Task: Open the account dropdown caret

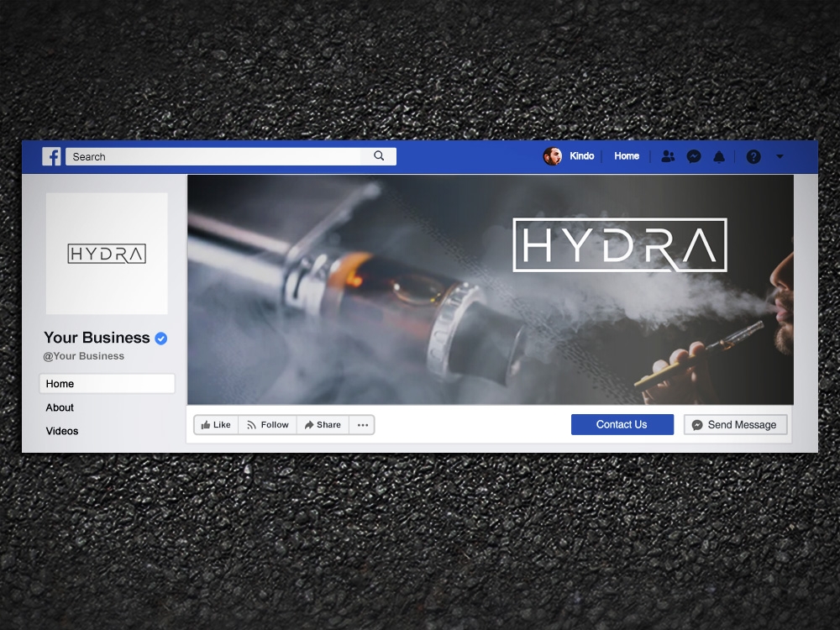Action: (x=781, y=157)
